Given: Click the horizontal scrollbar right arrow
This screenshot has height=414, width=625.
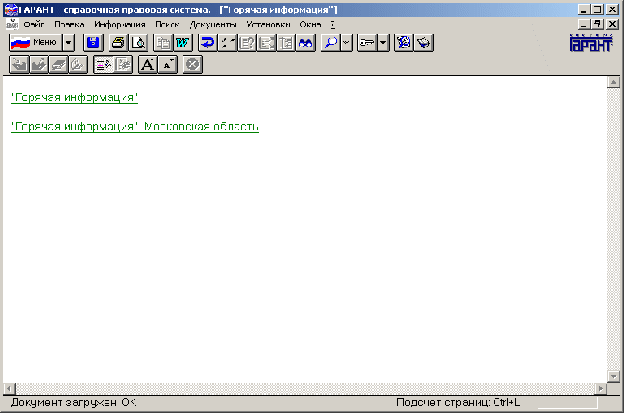Looking at the screenshot, I should click(601, 388).
